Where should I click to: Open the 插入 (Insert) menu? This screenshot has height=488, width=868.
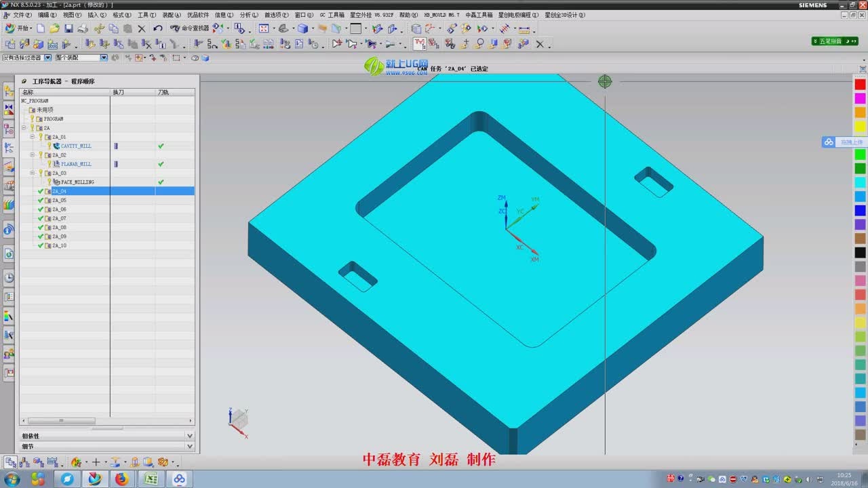[97, 14]
